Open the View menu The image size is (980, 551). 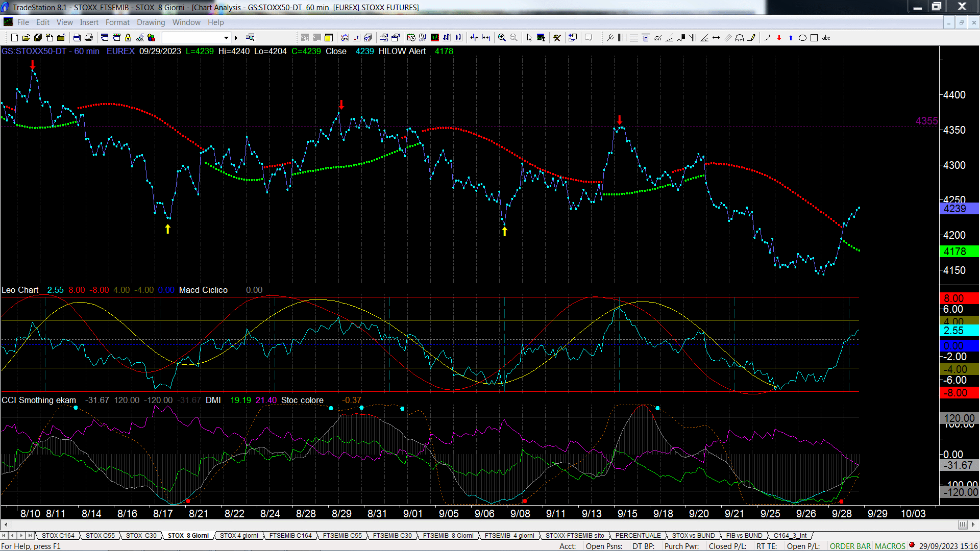click(x=64, y=22)
